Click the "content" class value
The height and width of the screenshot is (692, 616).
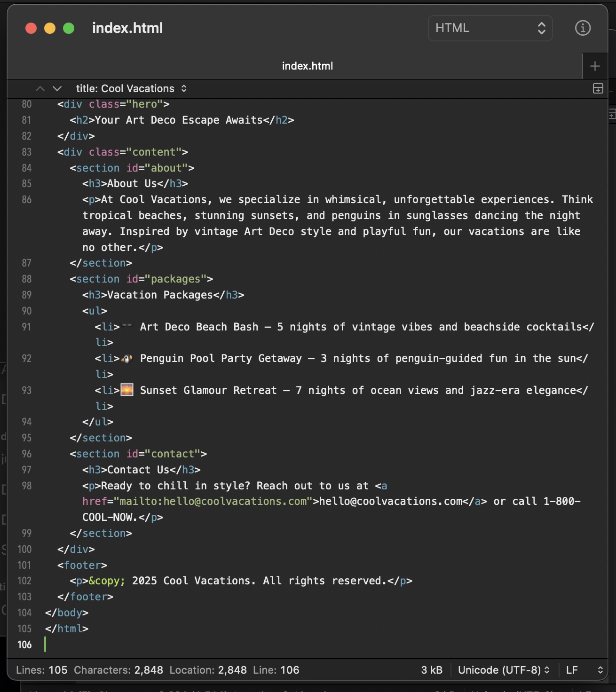[x=154, y=152]
